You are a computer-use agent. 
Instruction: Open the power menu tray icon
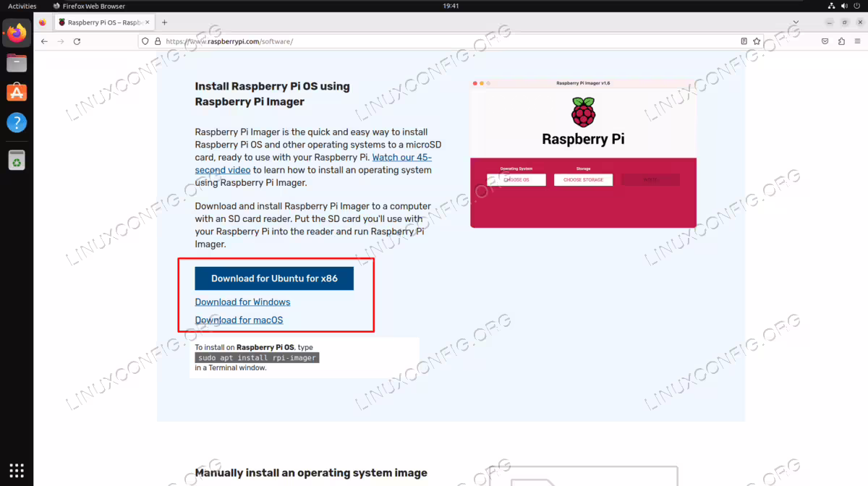(857, 6)
